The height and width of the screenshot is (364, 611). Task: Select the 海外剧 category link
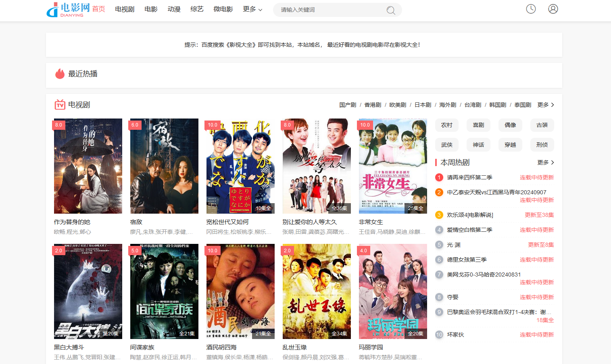(448, 105)
